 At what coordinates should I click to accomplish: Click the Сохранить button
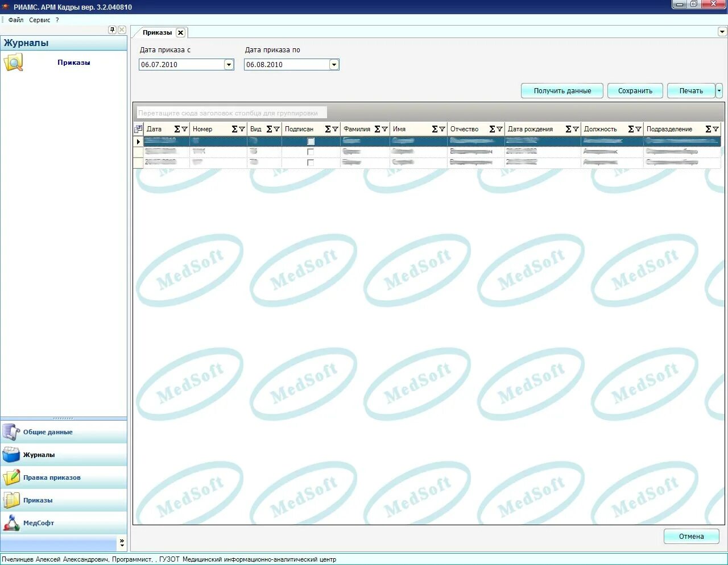pyautogui.click(x=635, y=90)
